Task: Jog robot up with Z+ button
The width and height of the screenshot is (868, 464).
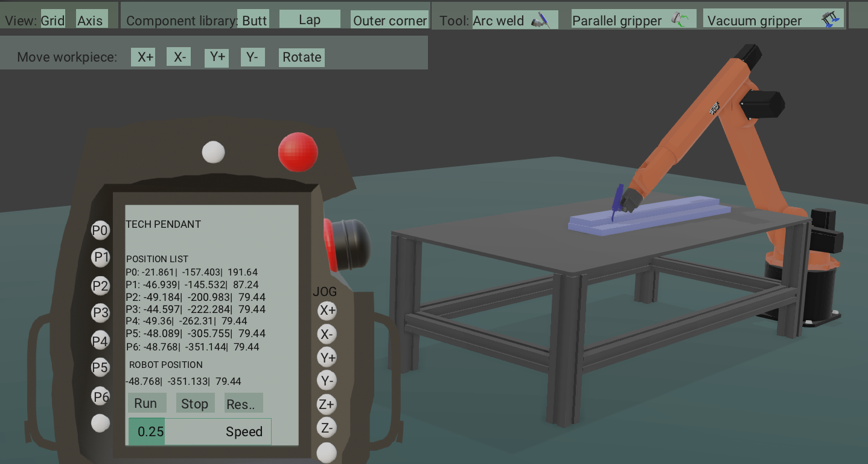Action: click(327, 404)
